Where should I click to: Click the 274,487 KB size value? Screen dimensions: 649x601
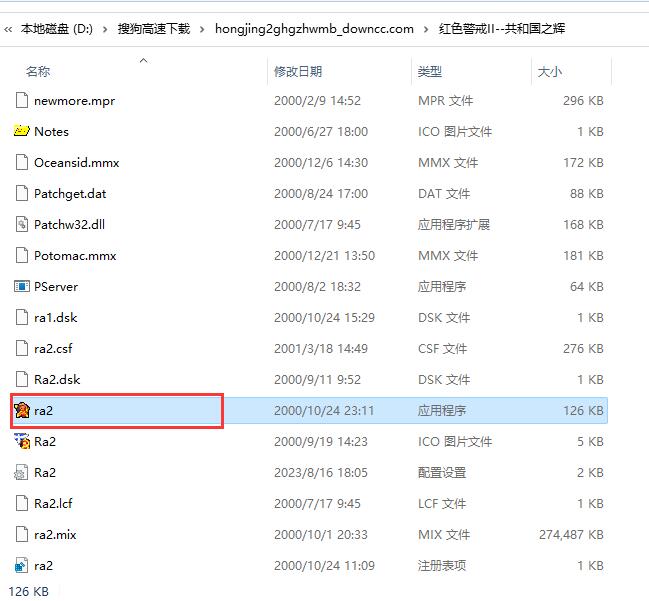tap(571, 535)
